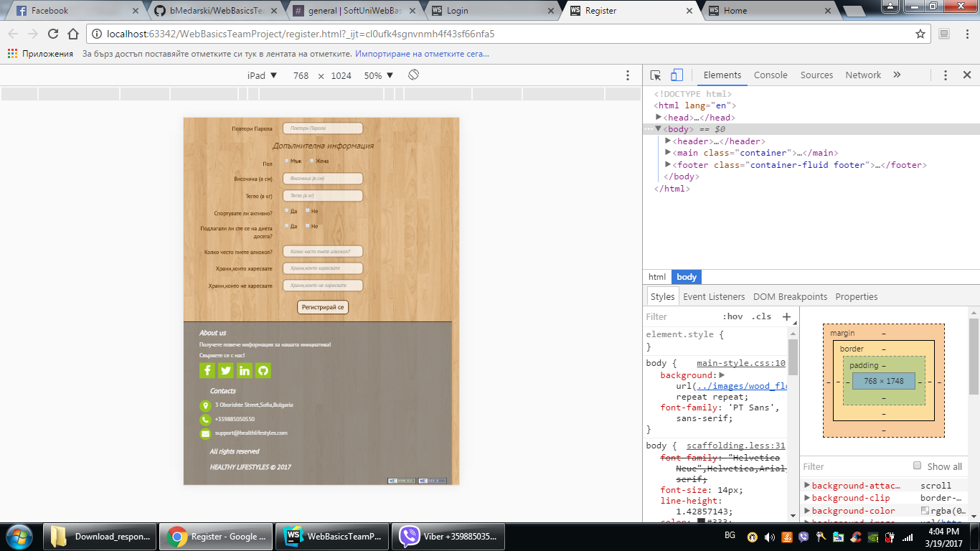Click the Viber icon in the system tray
Image resolution: width=980 pixels, height=551 pixels.
803,537
